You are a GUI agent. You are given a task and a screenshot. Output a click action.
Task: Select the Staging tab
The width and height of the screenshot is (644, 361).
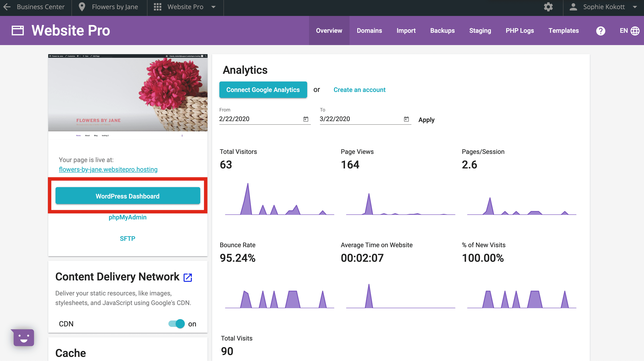[x=480, y=31]
